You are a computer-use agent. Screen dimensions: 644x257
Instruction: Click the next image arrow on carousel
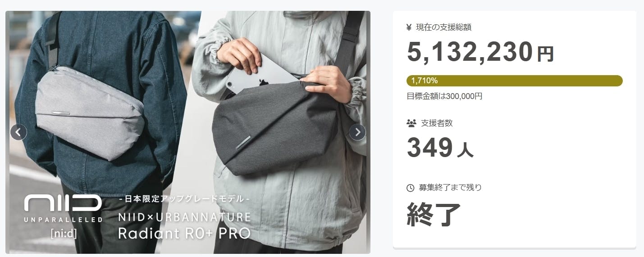[x=357, y=132]
